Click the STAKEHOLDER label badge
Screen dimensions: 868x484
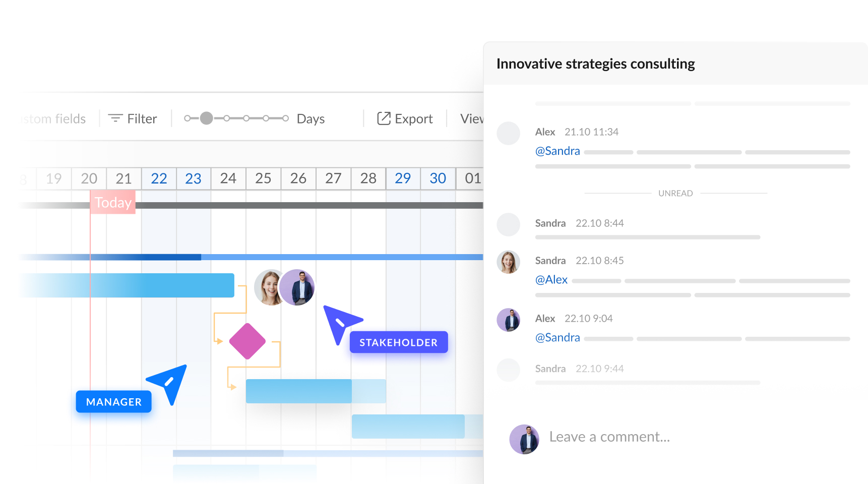pos(398,342)
